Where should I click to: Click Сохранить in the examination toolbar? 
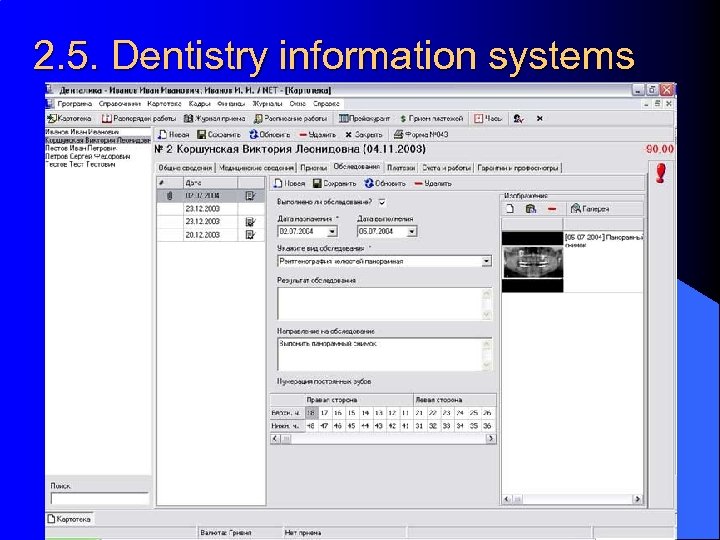coord(334,183)
